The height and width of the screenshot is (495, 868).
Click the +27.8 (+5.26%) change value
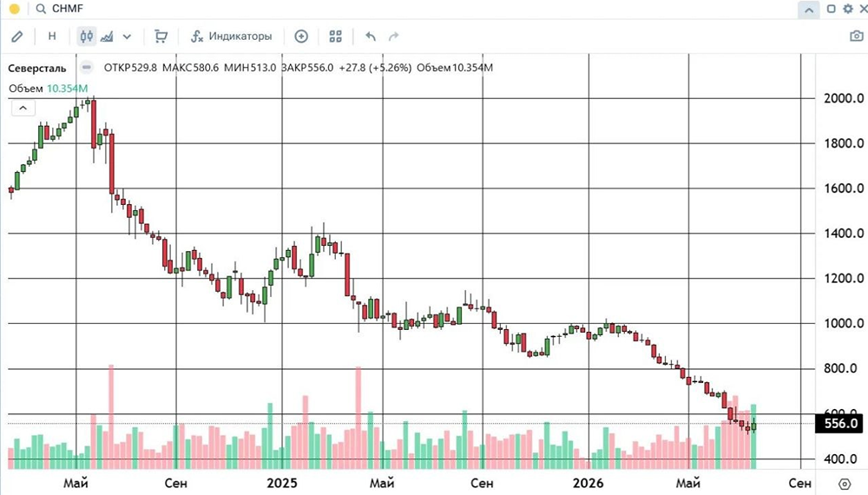375,68
